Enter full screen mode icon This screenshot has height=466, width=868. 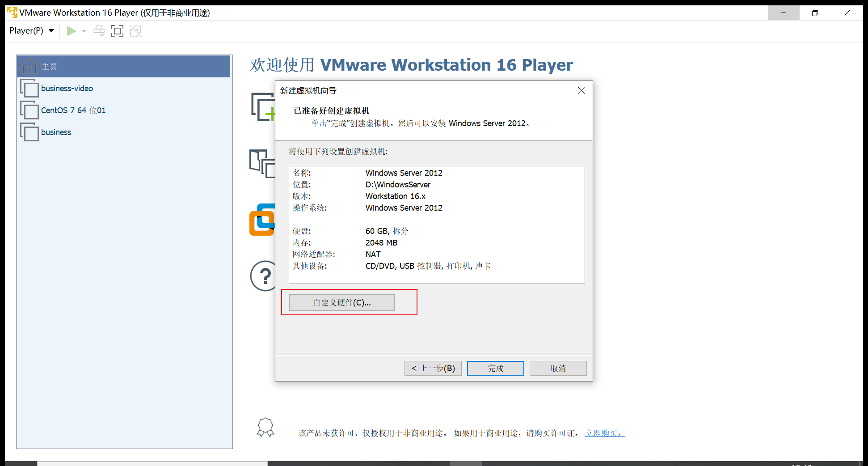(117, 30)
